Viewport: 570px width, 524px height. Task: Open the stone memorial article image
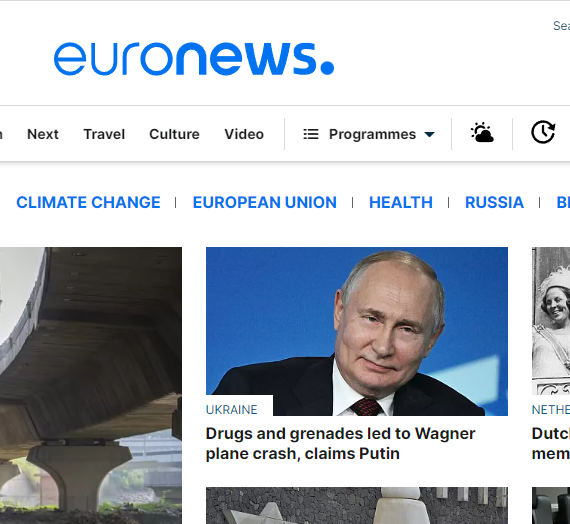coord(357,505)
